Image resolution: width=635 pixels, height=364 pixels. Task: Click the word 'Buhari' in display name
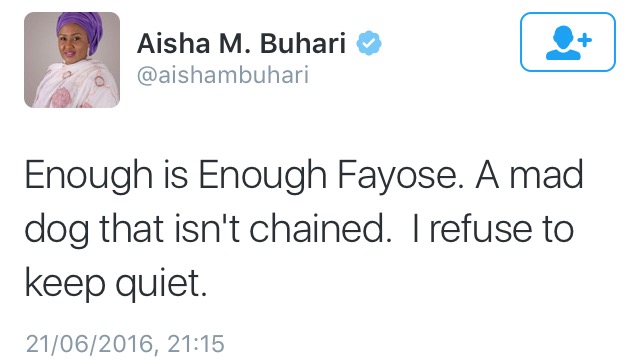point(303,43)
